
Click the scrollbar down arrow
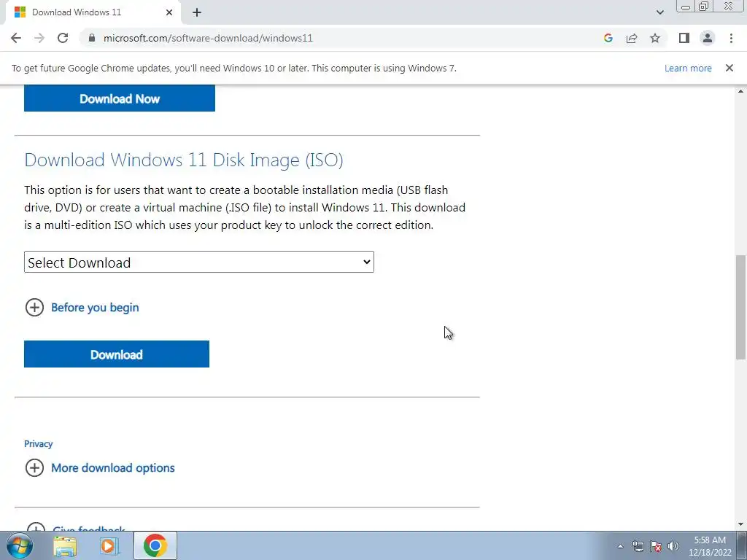tap(740, 524)
